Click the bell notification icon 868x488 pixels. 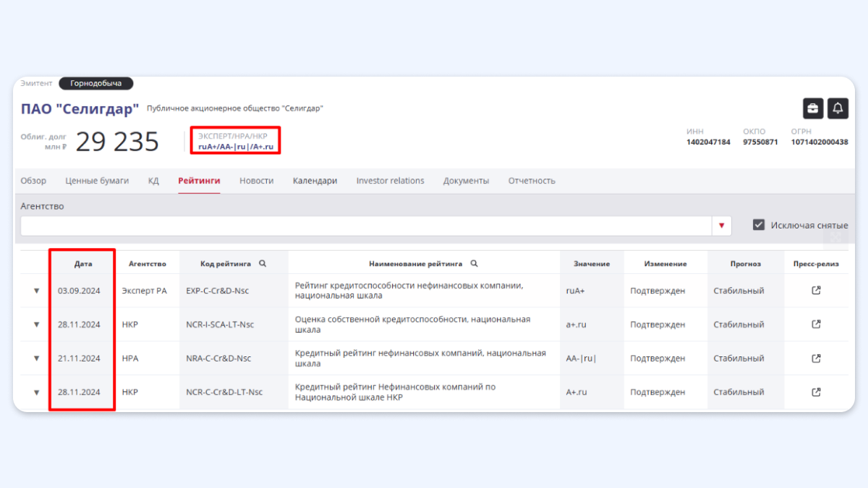[x=838, y=108]
